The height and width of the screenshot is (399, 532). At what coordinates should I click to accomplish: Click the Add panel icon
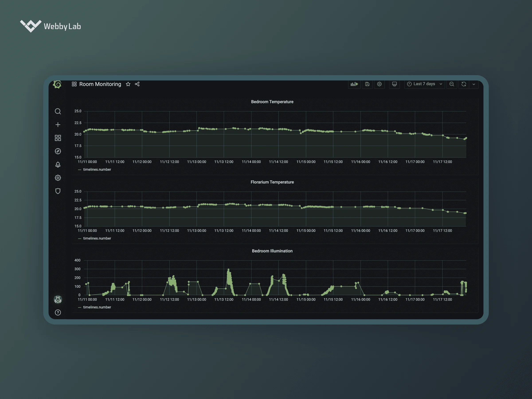pyautogui.click(x=354, y=84)
